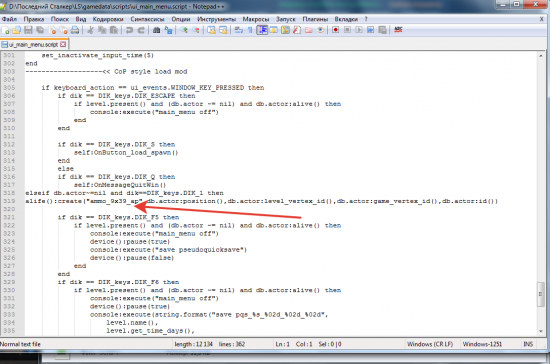Select the ui_main_menu.script tab
This screenshot has height=364, width=550.
pyautogui.click(x=33, y=45)
